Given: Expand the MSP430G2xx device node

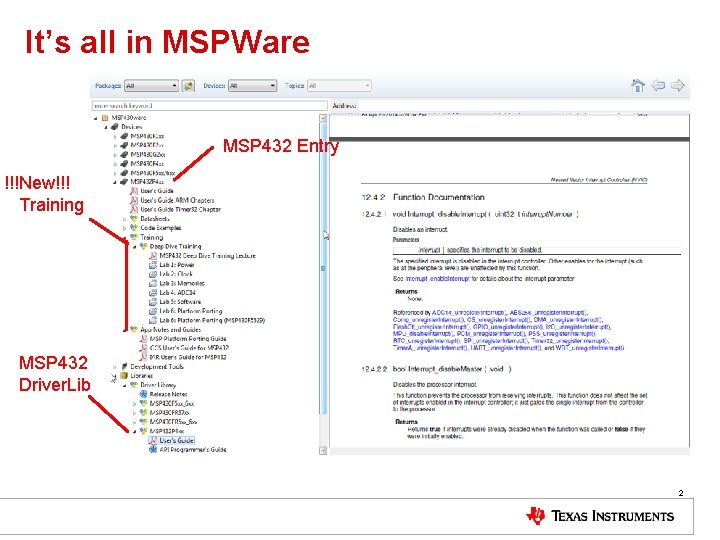Looking at the screenshot, I should [x=115, y=155].
